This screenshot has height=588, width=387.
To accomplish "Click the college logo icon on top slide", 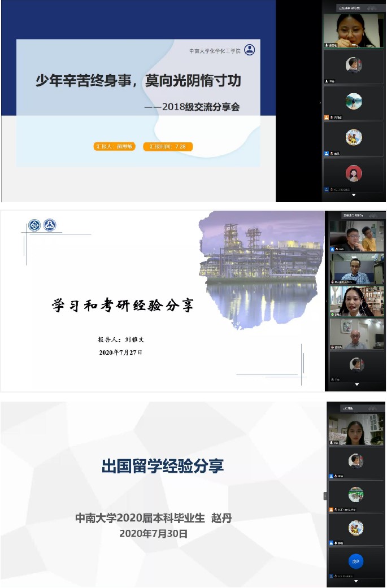I will click(249, 50).
